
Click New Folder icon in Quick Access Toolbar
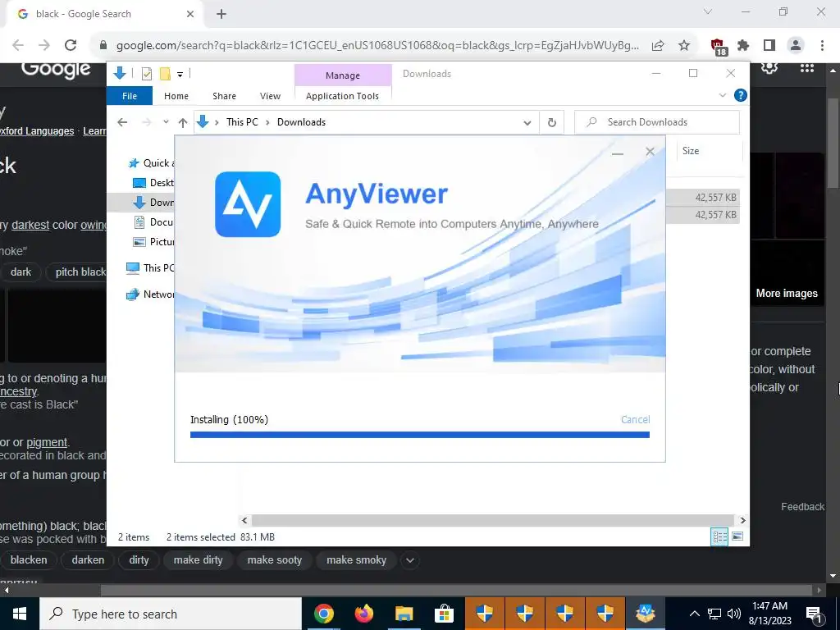[165, 74]
